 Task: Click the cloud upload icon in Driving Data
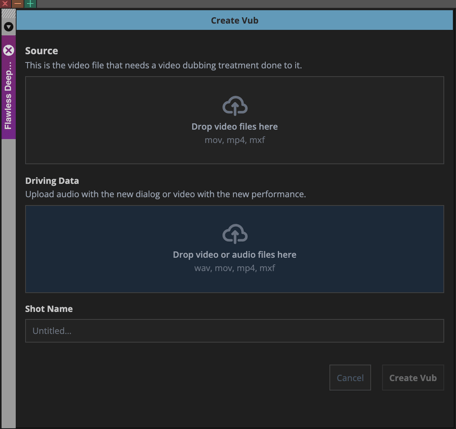click(235, 234)
